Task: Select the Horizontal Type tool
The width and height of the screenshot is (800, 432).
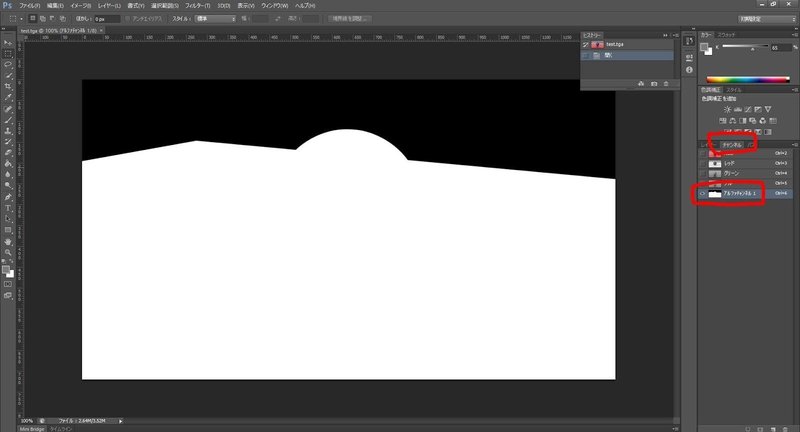Action: point(8,208)
